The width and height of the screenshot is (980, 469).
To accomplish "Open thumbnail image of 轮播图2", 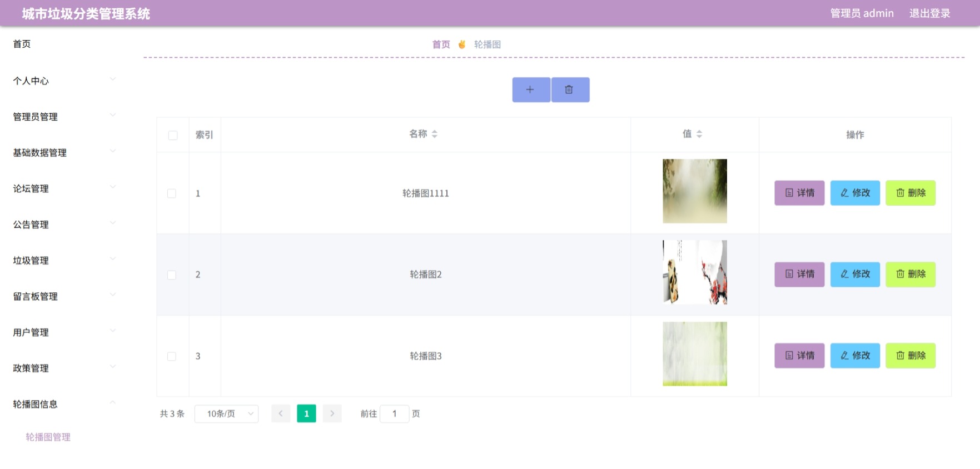I will point(695,272).
